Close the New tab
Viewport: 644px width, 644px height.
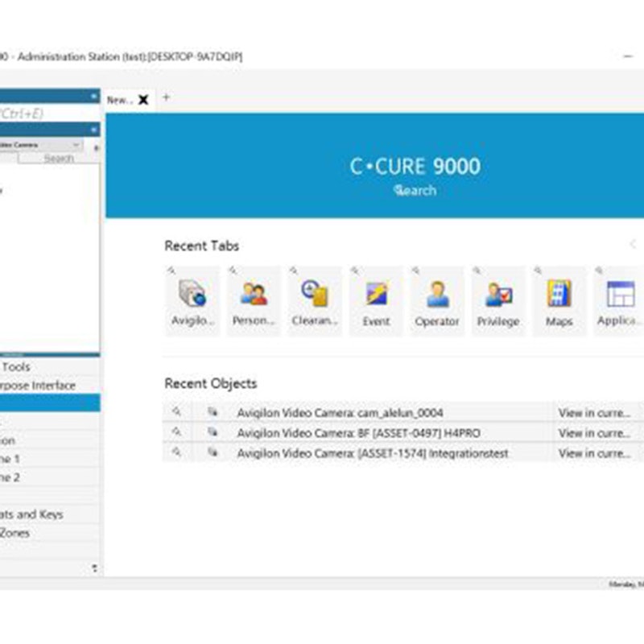coord(143,100)
